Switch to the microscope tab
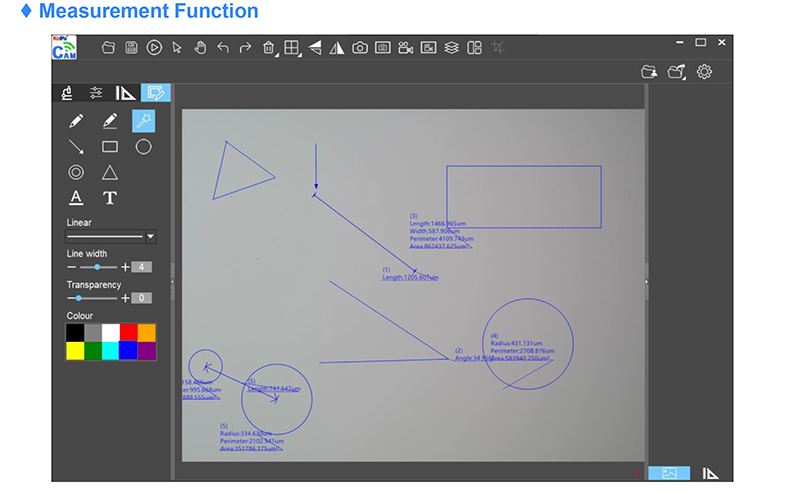 (67, 93)
